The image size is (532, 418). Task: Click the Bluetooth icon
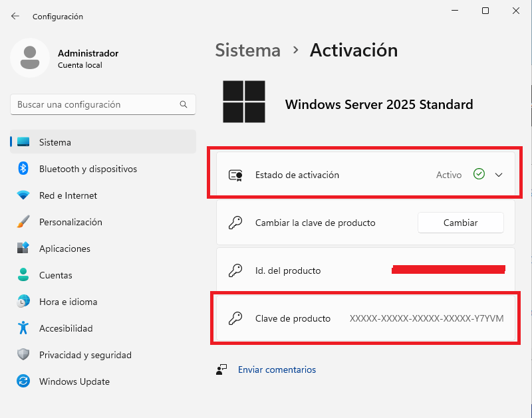pyautogui.click(x=23, y=169)
